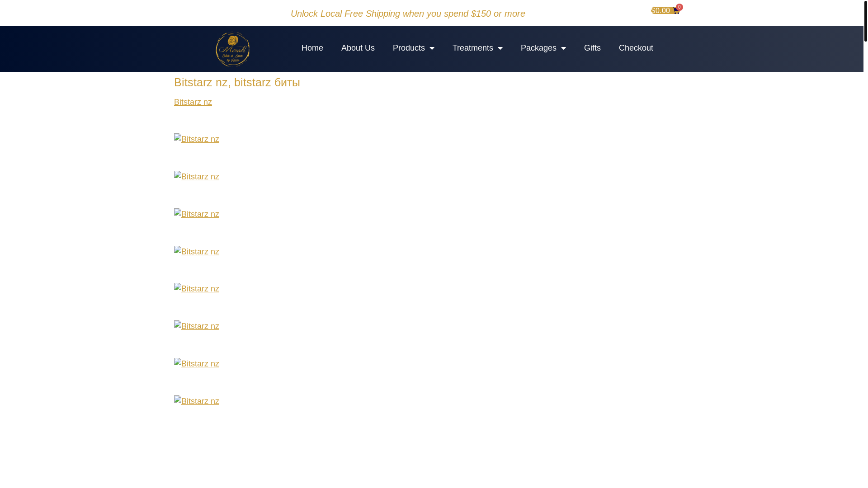Viewport: 868px width, 488px height.
Task: Click the free shipping promo text
Action: pyautogui.click(x=408, y=14)
